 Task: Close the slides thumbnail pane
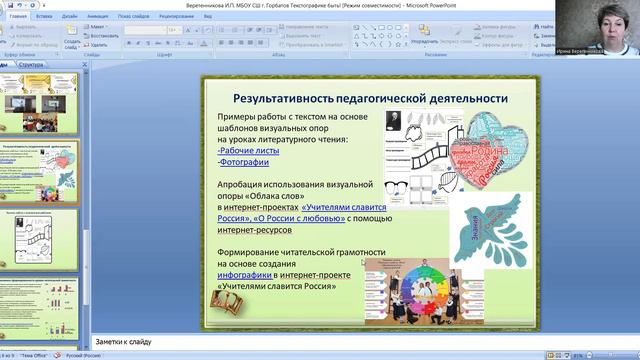(84, 64)
